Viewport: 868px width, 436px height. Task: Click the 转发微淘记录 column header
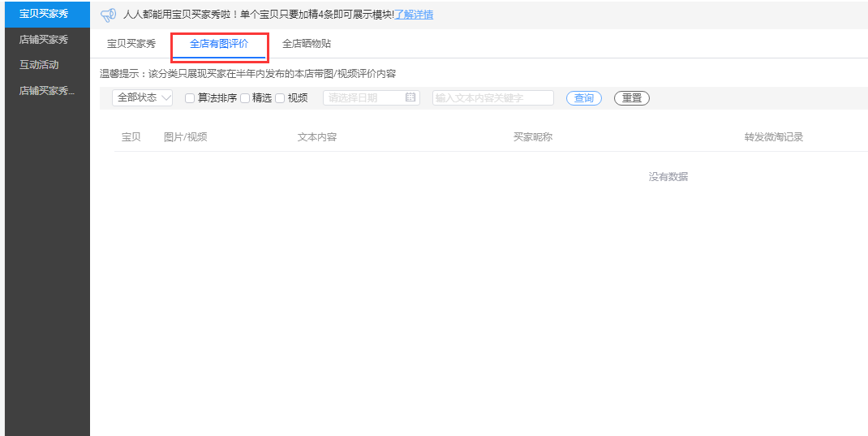773,137
